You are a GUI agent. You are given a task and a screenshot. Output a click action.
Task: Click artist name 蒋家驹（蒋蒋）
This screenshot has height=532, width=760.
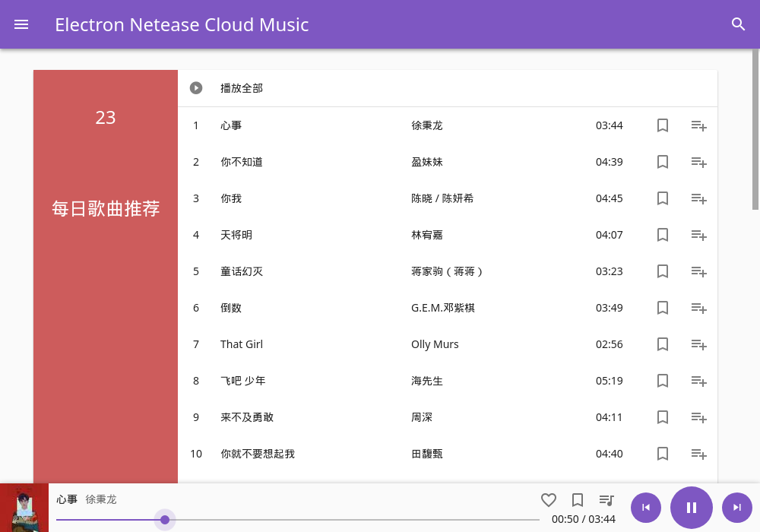click(x=447, y=271)
